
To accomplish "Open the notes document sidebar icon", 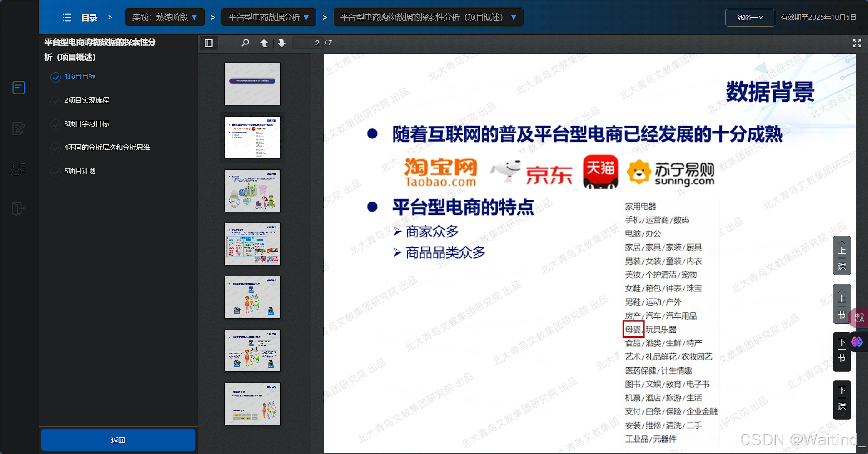I will (19, 88).
